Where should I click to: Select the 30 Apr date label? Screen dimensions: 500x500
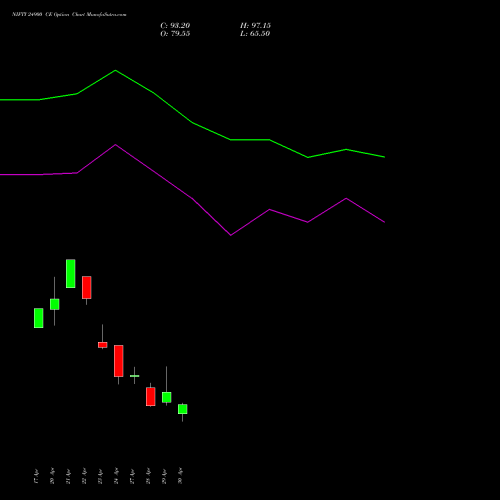(x=180, y=476)
